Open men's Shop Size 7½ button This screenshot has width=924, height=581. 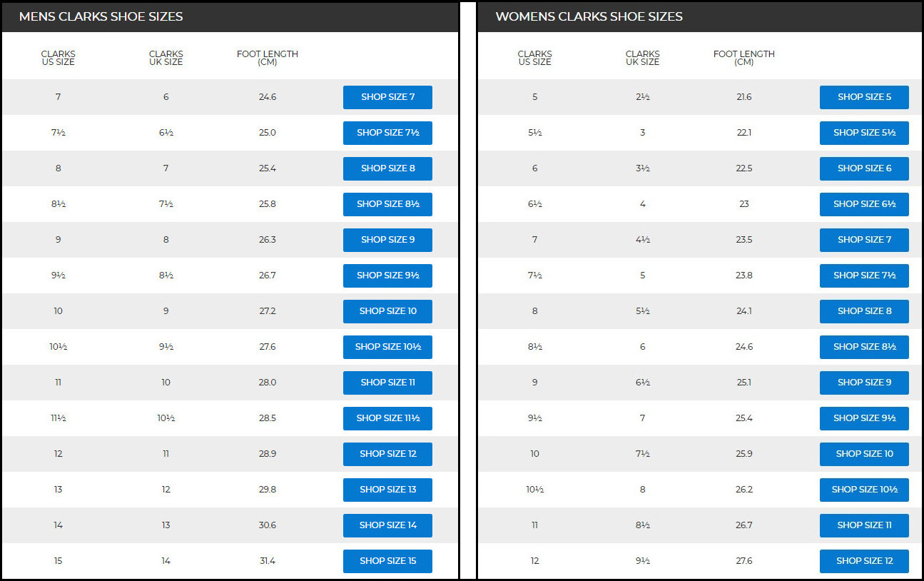pos(387,133)
